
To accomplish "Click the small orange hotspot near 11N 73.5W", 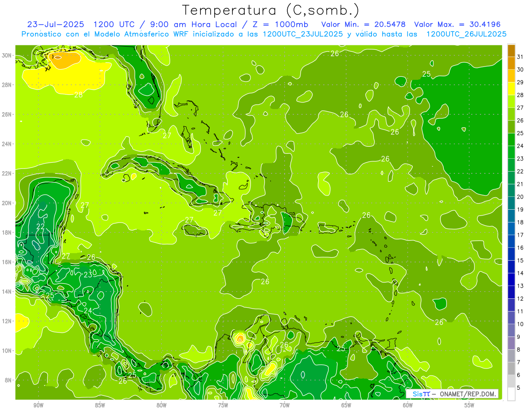I will pyautogui.click(x=239, y=339).
